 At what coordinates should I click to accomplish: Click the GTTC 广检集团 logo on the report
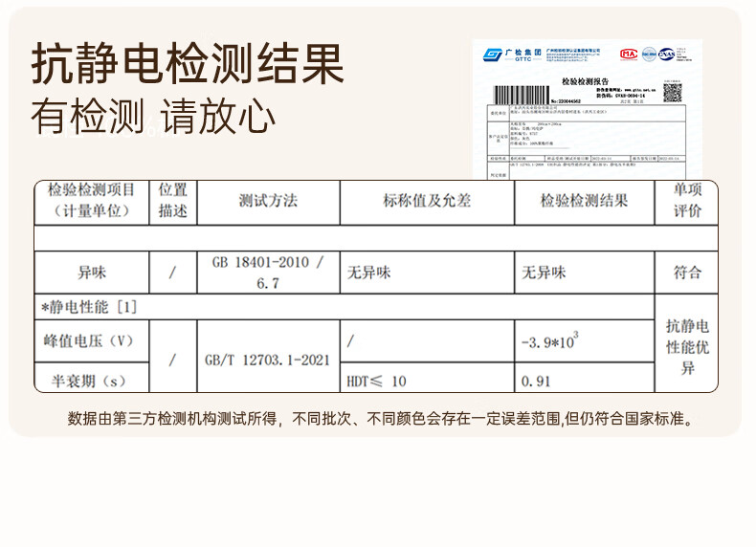pyautogui.click(x=512, y=55)
